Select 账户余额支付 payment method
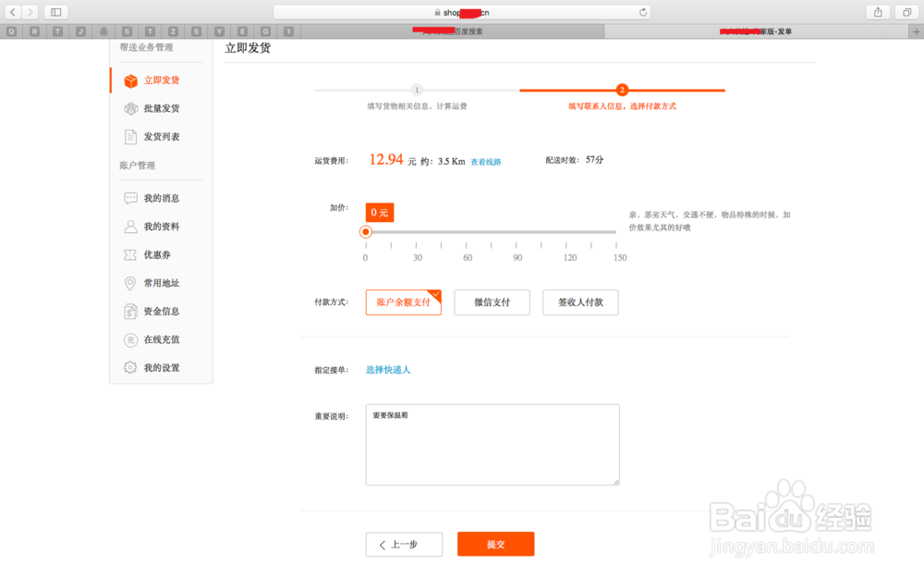Viewport: 924px width, 578px height. (x=404, y=302)
